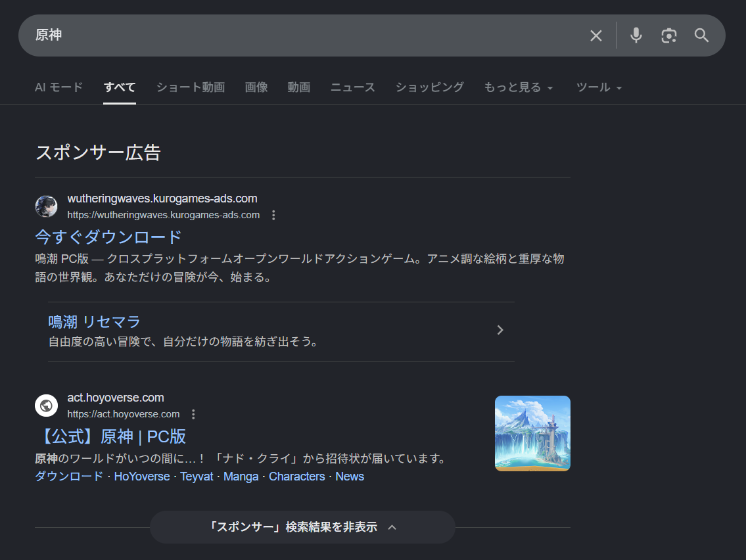This screenshot has height=560, width=746.
Task: Click the globe favicon for act.hoyoverse.com
Action: [x=46, y=406]
